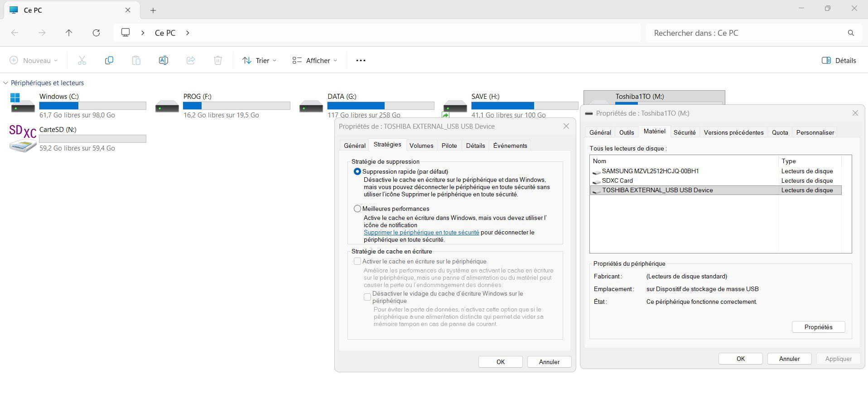The image size is (868, 404).
Task: Click the search magnifier icon
Action: tap(851, 33)
